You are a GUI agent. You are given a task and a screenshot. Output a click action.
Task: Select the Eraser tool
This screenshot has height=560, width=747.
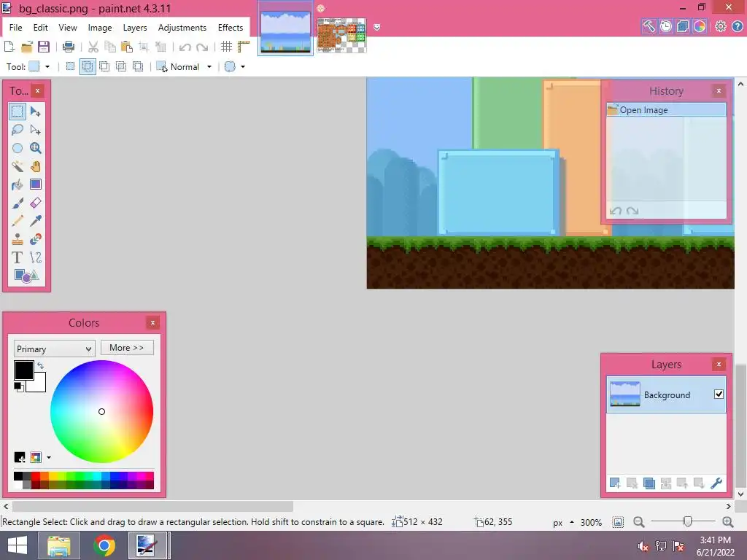pos(35,203)
